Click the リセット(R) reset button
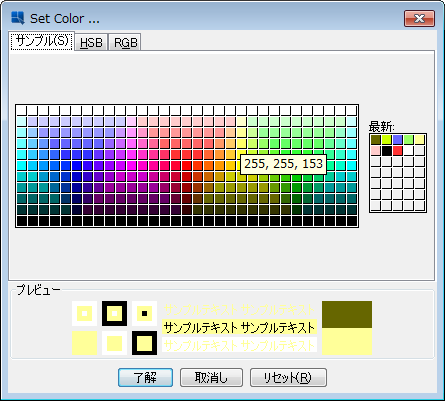The image size is (445, 401). tap(288, 377)
